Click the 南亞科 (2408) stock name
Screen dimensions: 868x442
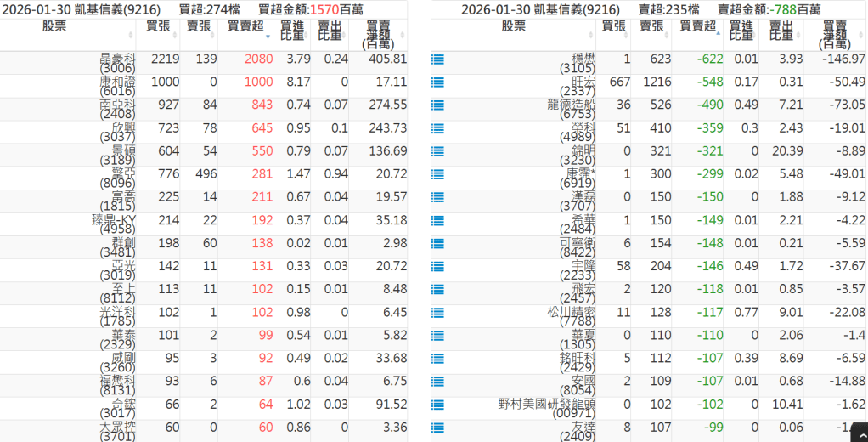(x=117, y=109)
